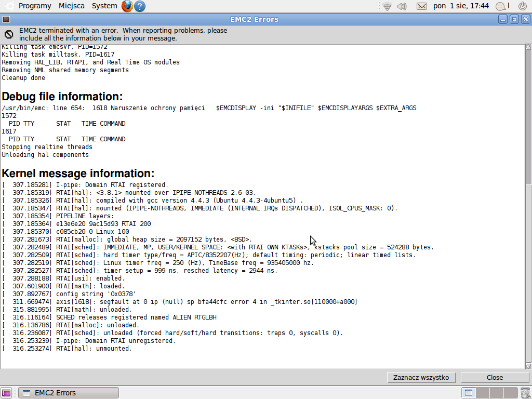
Task: Open the Miejsca menu
Action: (x=72, y=6)
